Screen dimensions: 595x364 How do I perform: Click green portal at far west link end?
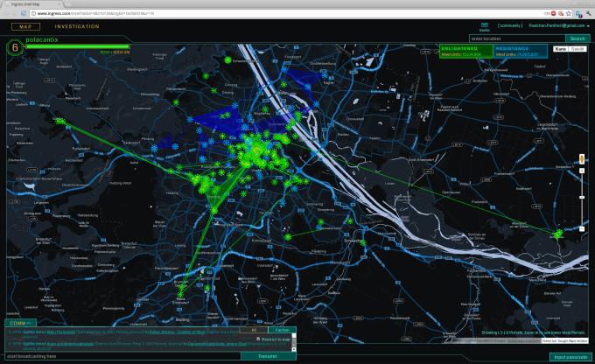pyautogui.click(x=60, y=121)
